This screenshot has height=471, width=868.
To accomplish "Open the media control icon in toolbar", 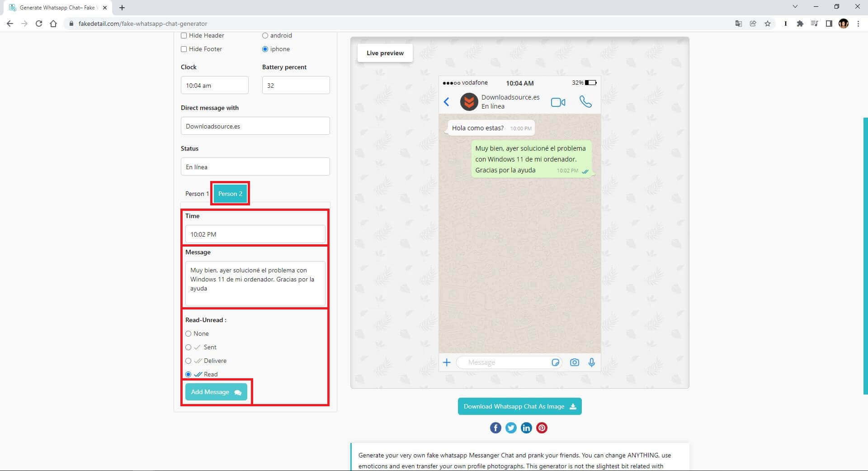I will 814,24.
